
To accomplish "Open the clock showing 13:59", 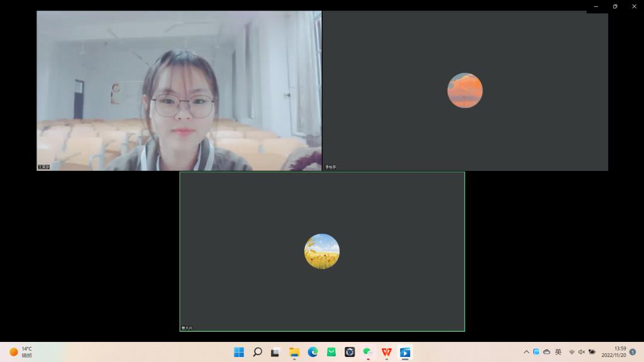I will (x=614, y=352).
